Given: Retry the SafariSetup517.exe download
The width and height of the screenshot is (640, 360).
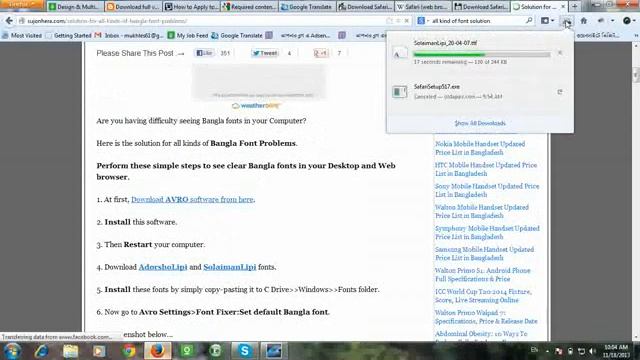Looking at the screenshot, I should (x=560, y=92).
